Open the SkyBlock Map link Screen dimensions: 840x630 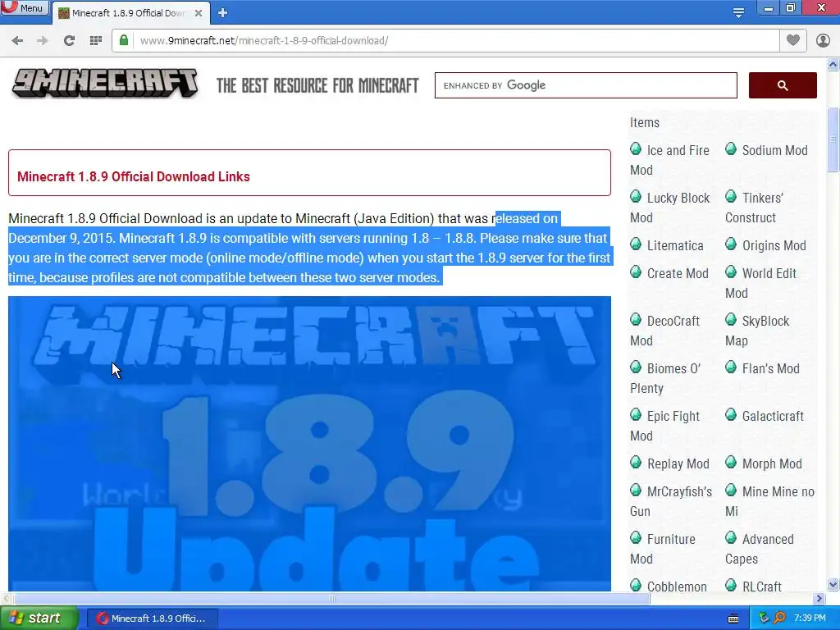tap(757, 331)
